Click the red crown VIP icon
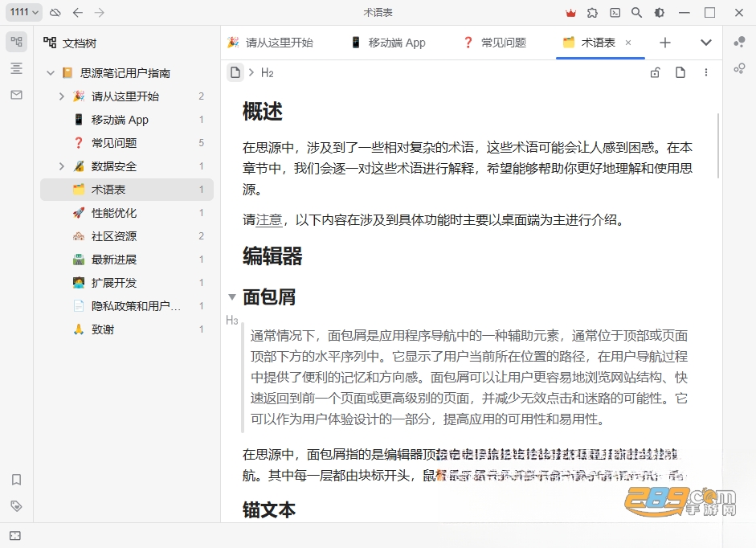The height and width of the screenshot is (548, 756). click(571, 13)
